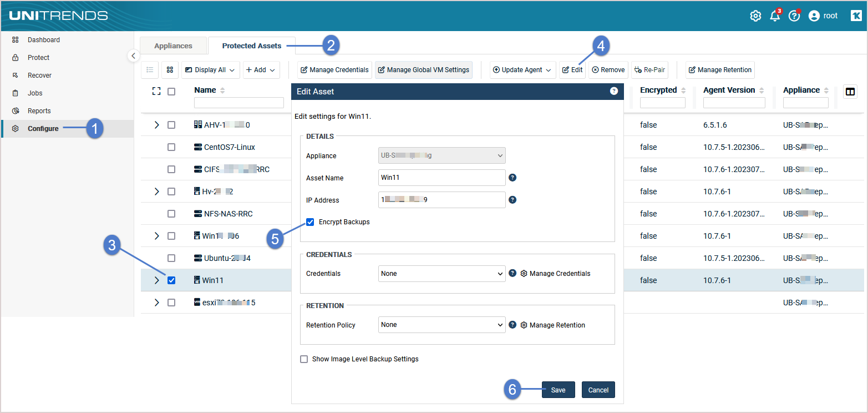Click Manage Global VM Settings button
Screen dimensions: 868x413
click(424, 70)
